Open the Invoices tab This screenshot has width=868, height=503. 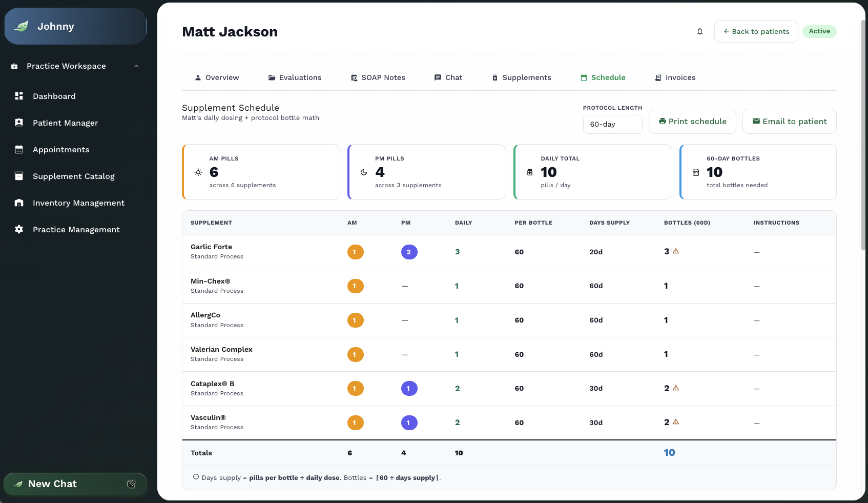click(675, 77)
